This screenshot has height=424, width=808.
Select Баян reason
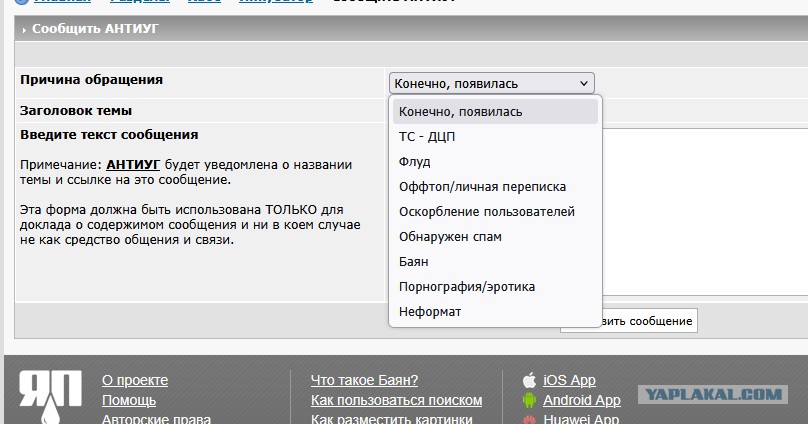495,262
